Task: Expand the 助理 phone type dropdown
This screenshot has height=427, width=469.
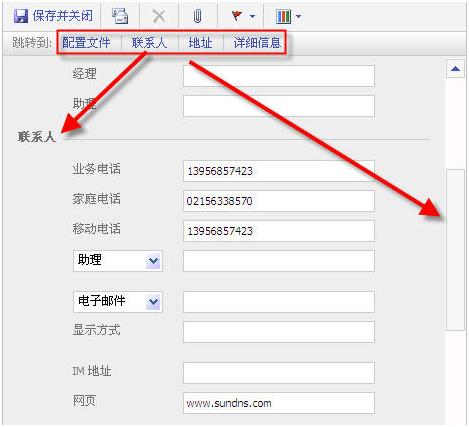Action: point(153,261)
